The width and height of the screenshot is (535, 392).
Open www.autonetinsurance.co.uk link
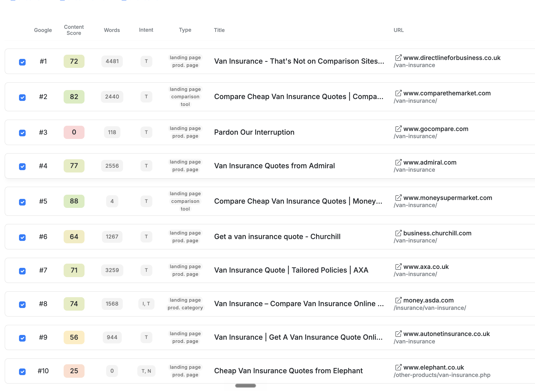[x=447, y=334]
